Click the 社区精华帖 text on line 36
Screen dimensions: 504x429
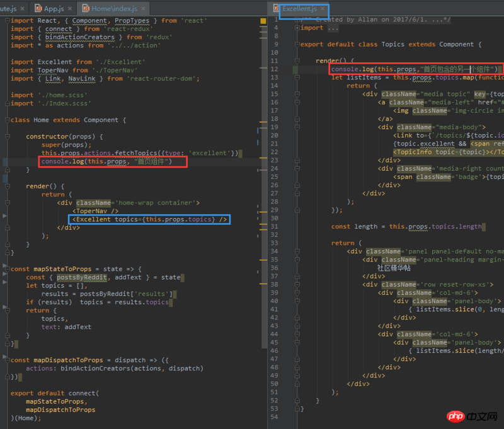click(394, 268)
